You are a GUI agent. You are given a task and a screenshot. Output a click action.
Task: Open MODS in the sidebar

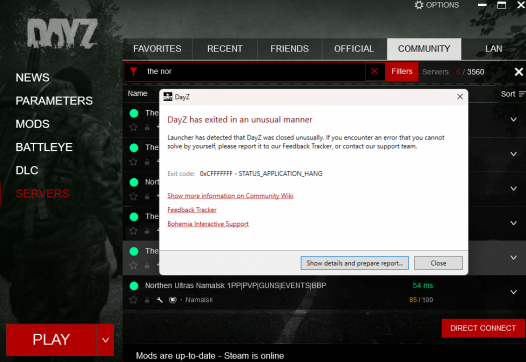[33, 124]
